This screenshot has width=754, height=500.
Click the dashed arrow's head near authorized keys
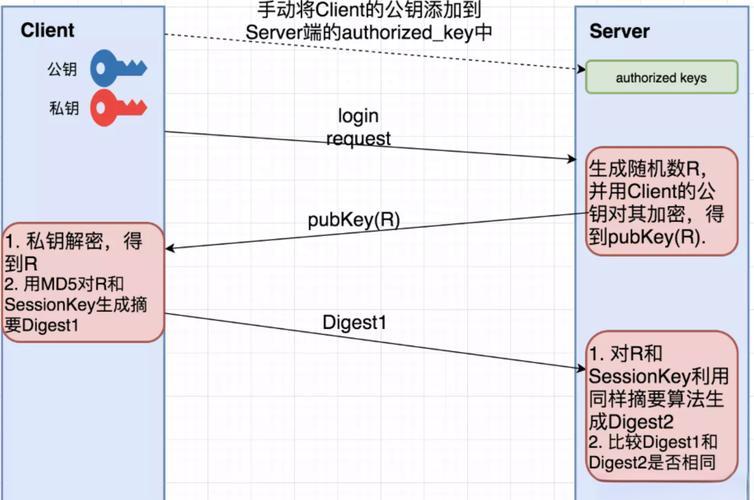coord(578,69)
